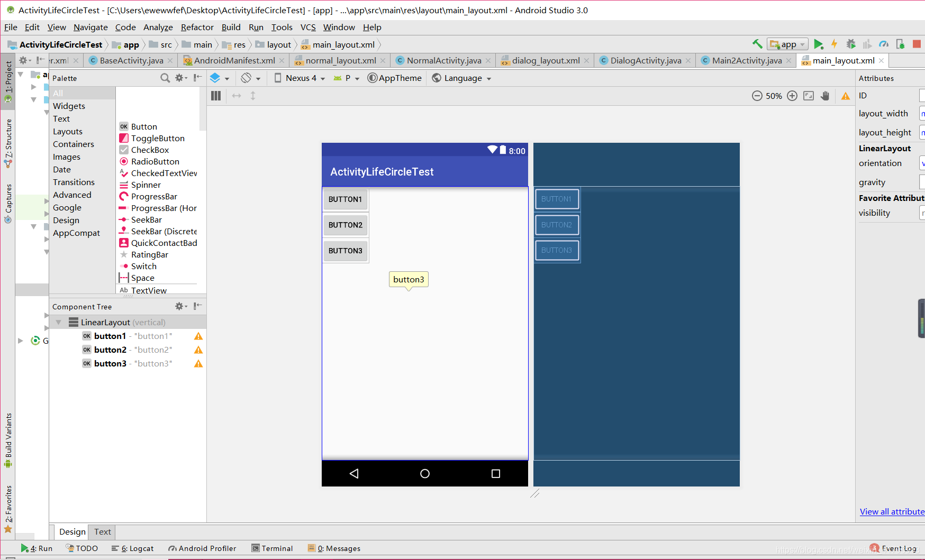Collapse the LinearLayout tree node
This screenshot has height=560, width=925.
(x=59, y=323)
